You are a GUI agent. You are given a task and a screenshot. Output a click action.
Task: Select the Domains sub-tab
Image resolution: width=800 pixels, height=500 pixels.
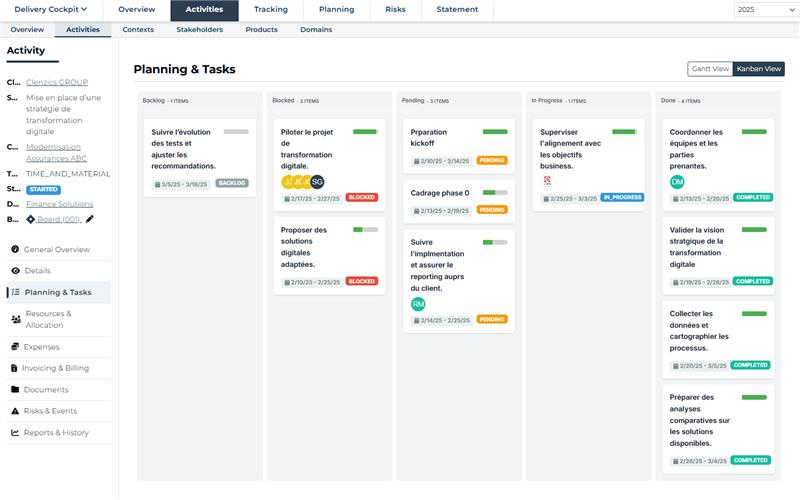316,30
